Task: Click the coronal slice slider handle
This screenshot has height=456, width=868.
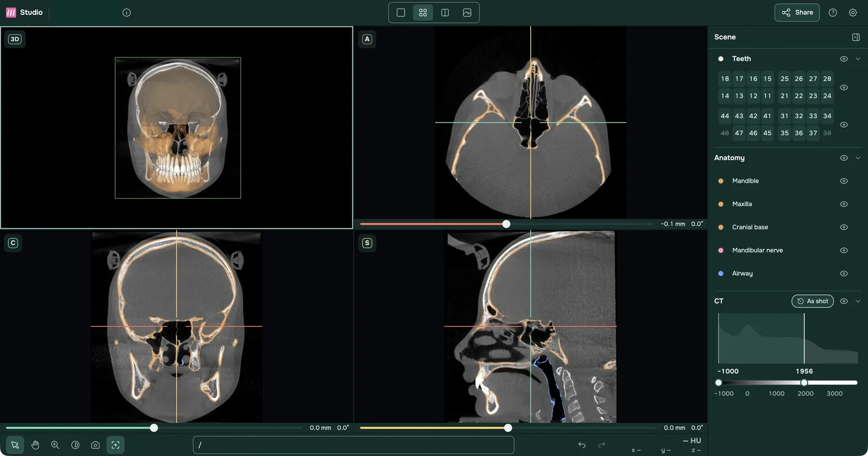Action: point(154,428)
